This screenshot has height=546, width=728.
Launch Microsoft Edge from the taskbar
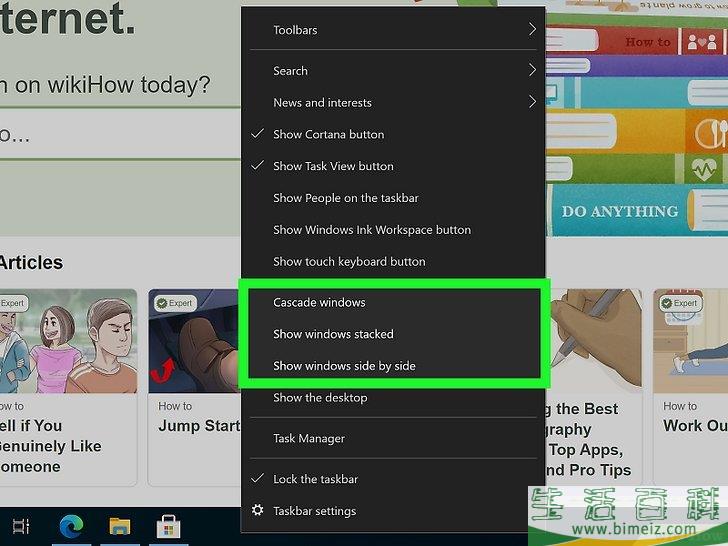pyautogui.click(x=71, y=526)
